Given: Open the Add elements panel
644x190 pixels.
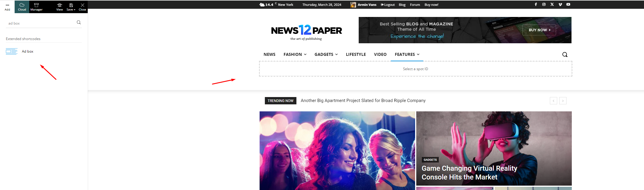Looking at the screenshot, I should 7,7.
